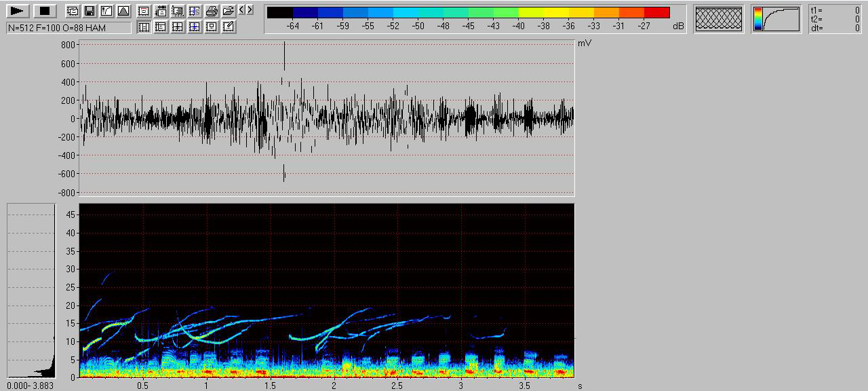The width and height of the screenshot is (868, 391).
Task: Click the amplitude spectrum panel left of spectrogram
Action: [x=31, y=291]
